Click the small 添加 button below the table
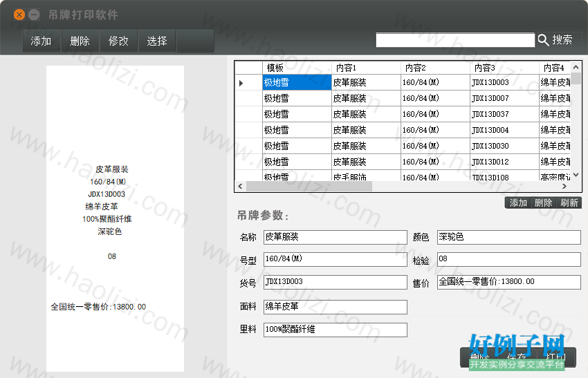This screenshot has height=378, width=588. click(x=518, y=202)
